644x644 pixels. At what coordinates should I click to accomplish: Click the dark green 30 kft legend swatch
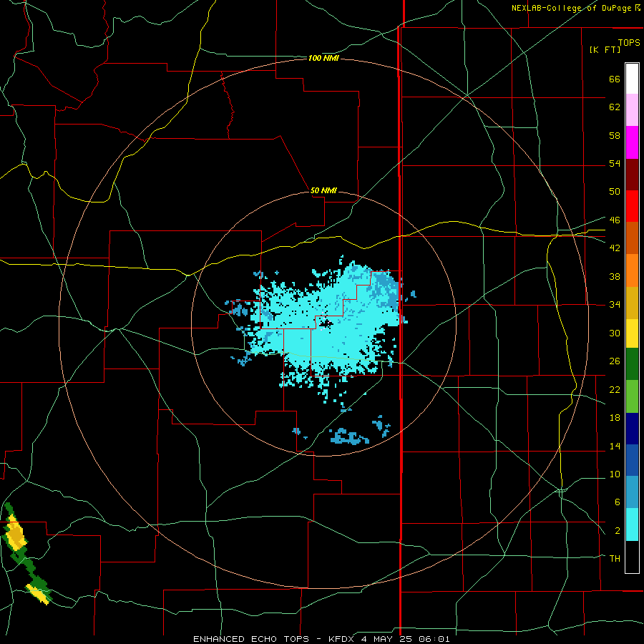coord(632,364)
